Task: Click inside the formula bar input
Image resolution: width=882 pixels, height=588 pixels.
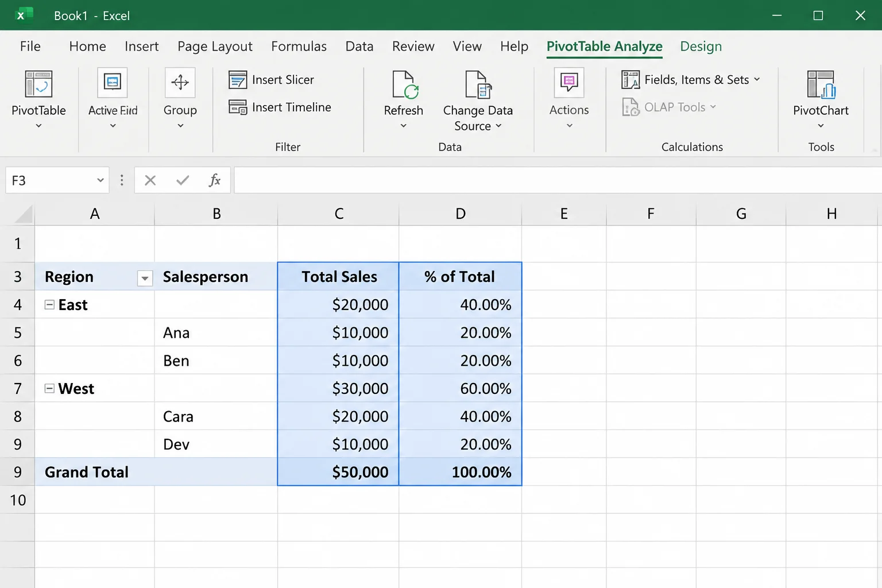Action: 558,180
